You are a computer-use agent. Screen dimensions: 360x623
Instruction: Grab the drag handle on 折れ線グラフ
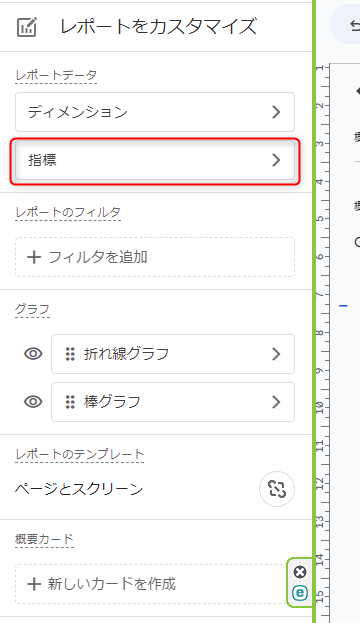pyautogui.click(x=70, y=354)
